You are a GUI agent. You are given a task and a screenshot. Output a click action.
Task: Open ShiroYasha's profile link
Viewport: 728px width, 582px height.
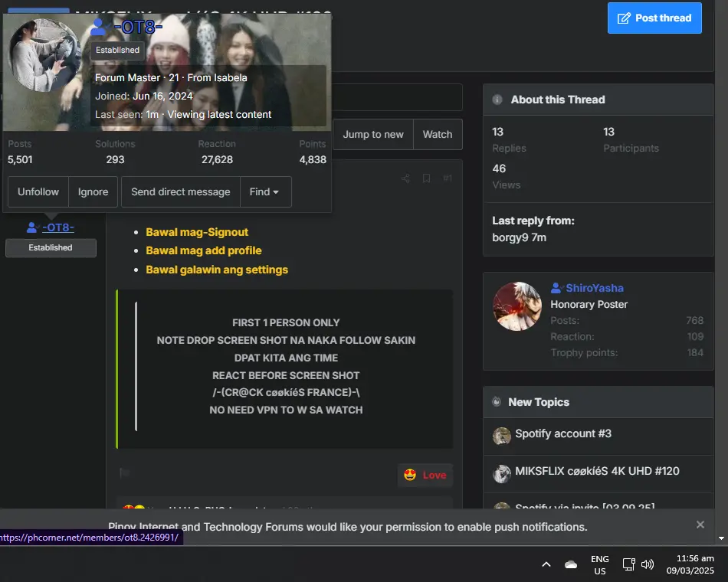tap(595, 288)
